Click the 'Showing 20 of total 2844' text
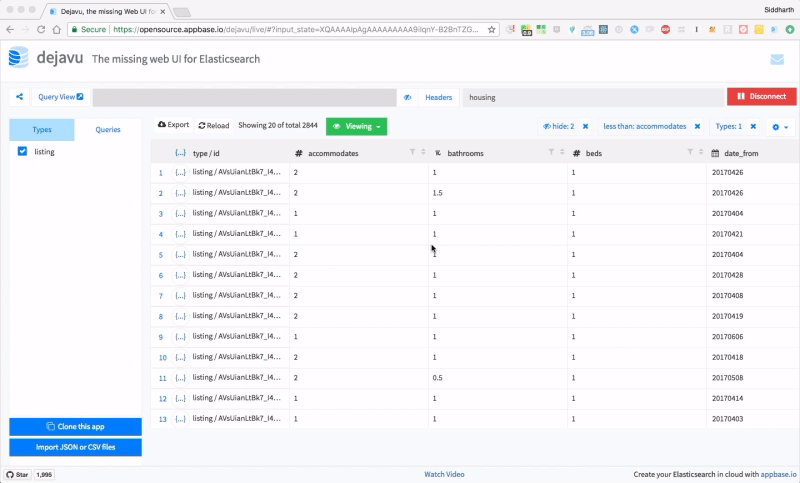This screenshot has width=800, height=483. [278, 125]
